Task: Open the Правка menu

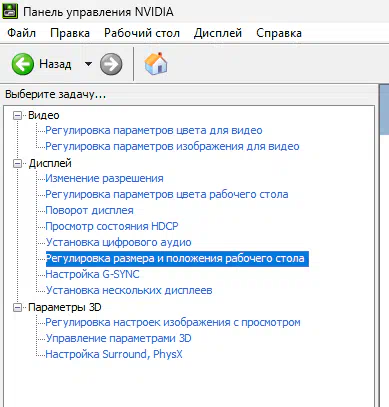Action: tap(70, 33)
